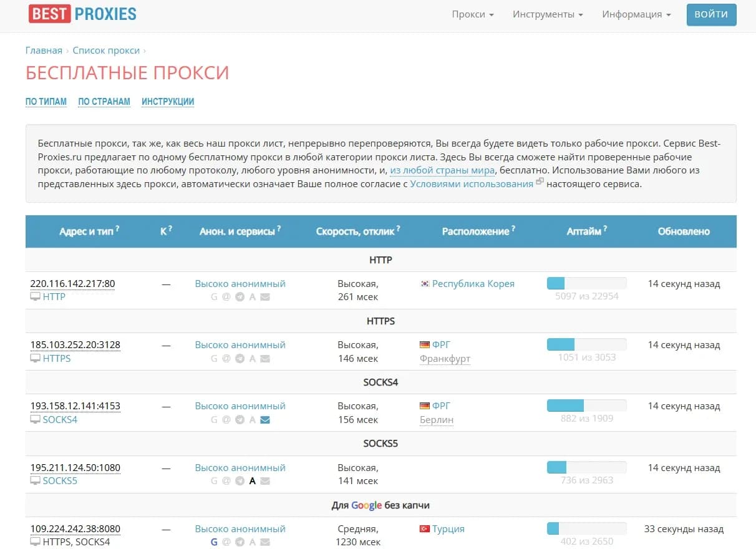
Task: Click the uptime bar showing 5097 из 22954
Action: coord(586,283)
